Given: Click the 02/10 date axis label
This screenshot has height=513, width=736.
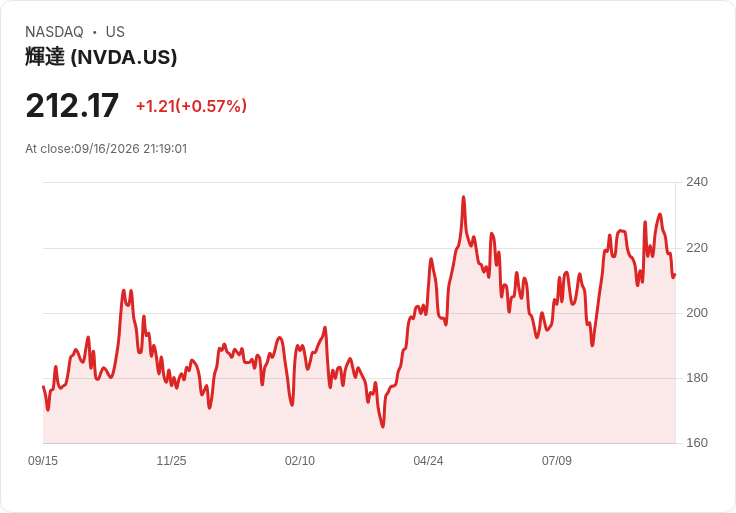Looking at the screenshot, I should 299,461.
